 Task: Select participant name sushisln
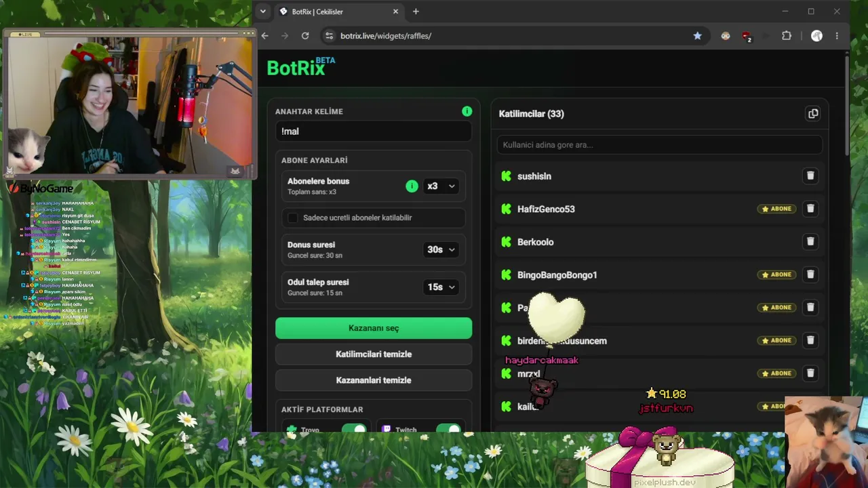tap(534, 176)
